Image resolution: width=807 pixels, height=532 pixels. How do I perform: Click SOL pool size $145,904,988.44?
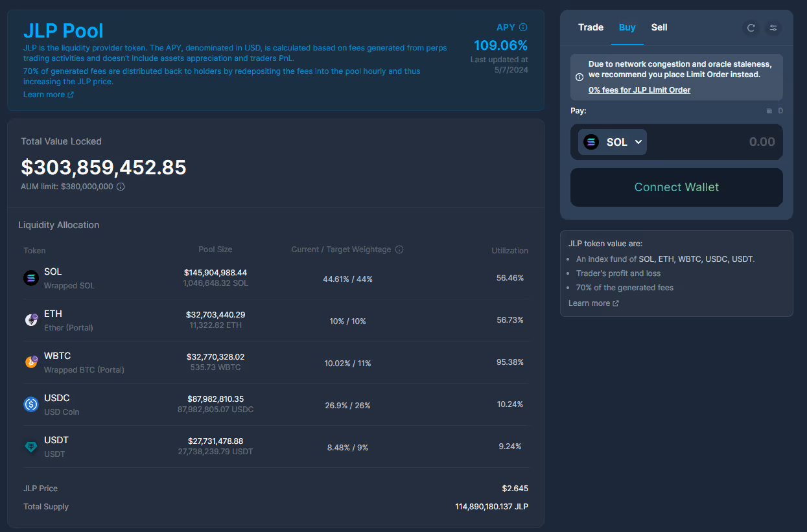click(215, 273)
